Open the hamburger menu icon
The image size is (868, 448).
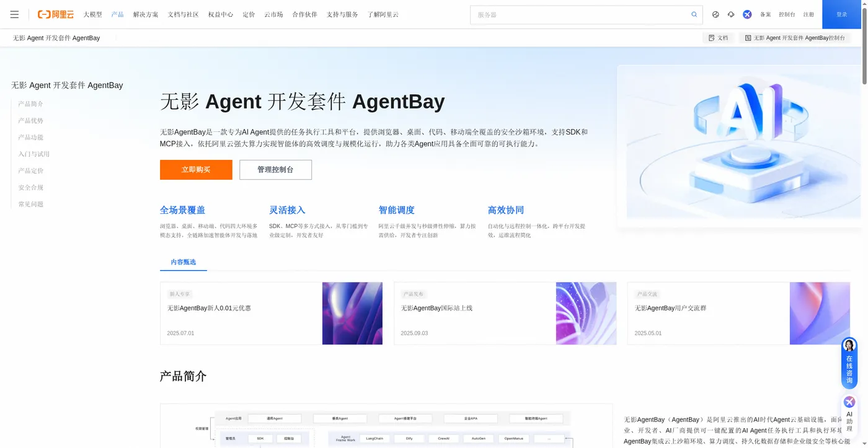coord(15,14)
